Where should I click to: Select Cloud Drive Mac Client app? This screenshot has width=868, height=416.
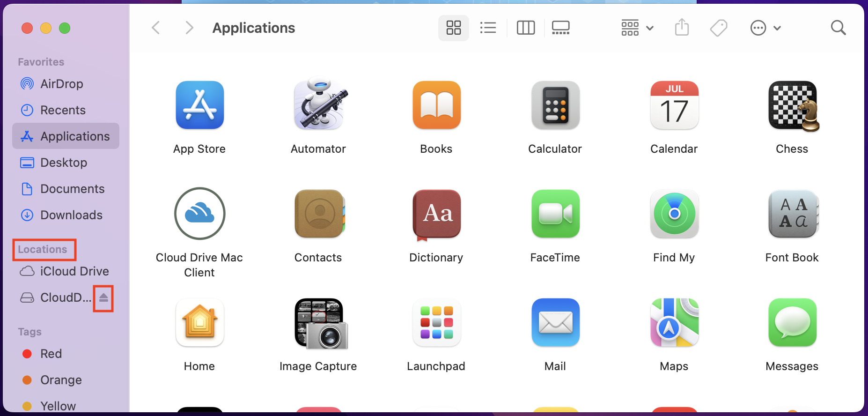click(x=200, y=214)
